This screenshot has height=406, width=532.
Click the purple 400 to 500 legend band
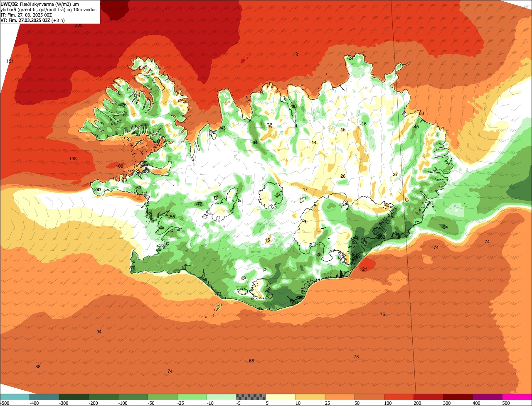point(487,397)
